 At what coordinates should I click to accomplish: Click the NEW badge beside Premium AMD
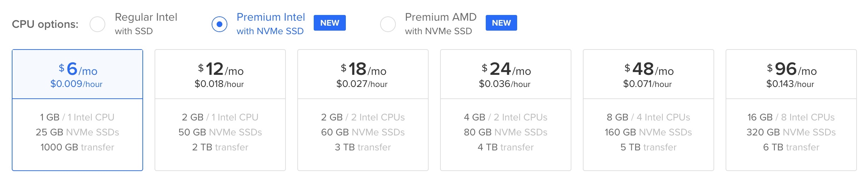(x=501, y=23)
